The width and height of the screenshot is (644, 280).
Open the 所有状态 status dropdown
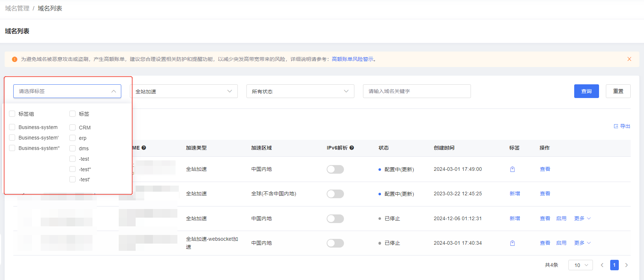(300, 91)
